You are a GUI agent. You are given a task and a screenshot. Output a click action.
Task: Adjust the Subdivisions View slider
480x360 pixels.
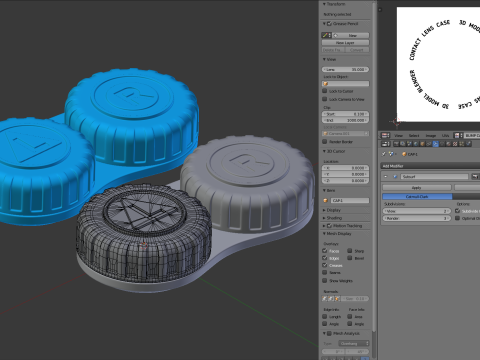(x=417, y=211)
